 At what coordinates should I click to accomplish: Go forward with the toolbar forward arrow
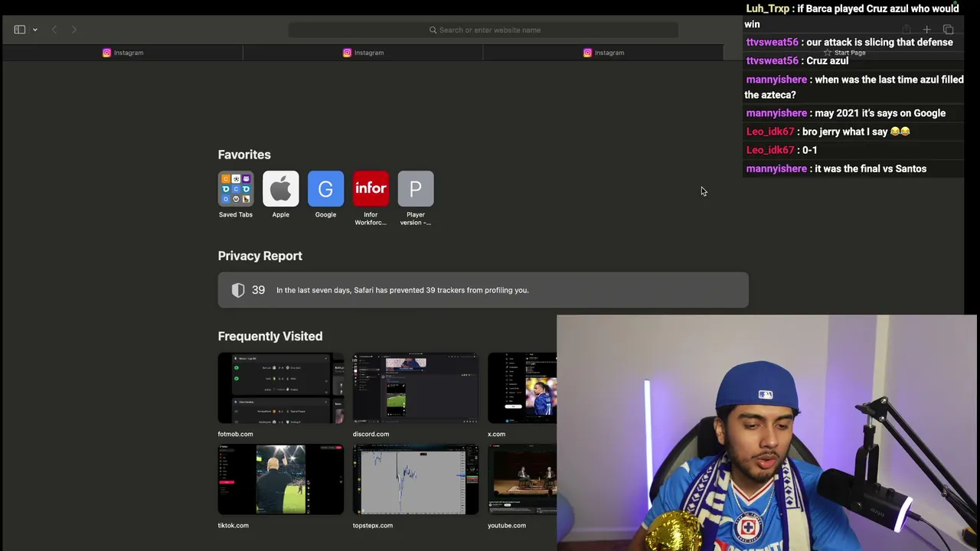tap(74, 30)
